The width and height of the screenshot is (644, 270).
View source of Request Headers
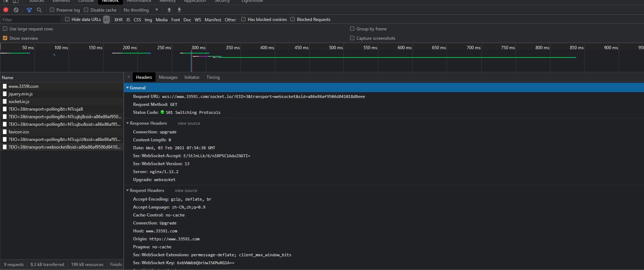click(186, 190)
